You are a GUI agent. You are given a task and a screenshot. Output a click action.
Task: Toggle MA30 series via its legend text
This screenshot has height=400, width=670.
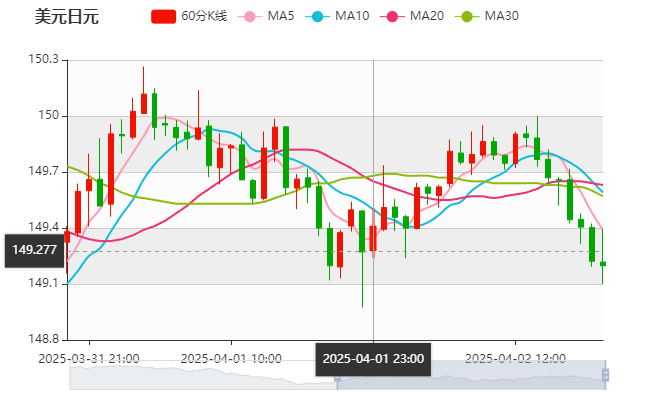(501, 16)
